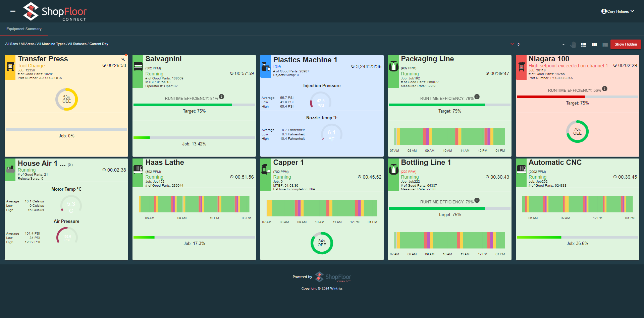Image resolution: width=644 pixels, height=318 pixels.
Task: Select the Equipment Summary tab
Action: (x=24, y=29)
